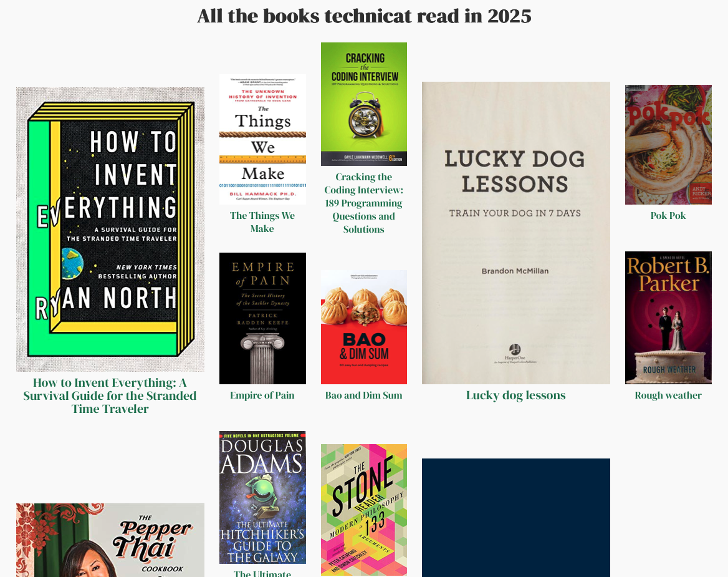Select the Bao & Dim Sum cover image

point(363,327)
